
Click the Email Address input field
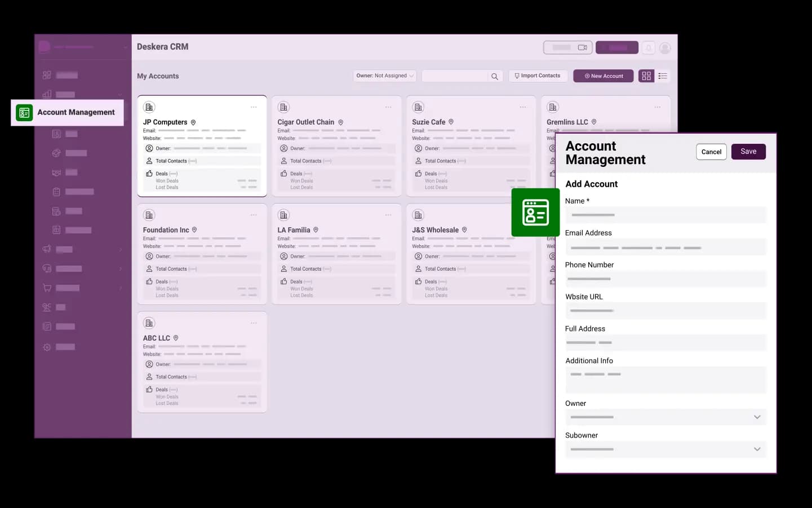coord(666,248)
